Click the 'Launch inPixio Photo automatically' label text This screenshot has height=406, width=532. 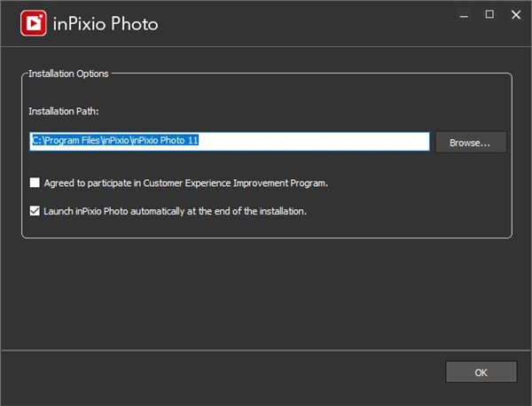tap(176, 211)
